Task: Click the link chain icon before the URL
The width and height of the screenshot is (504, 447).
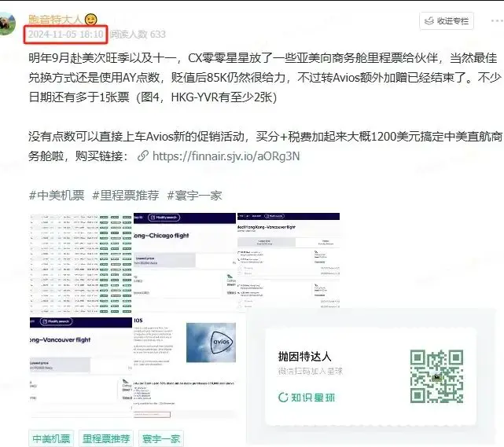Action: coord(142,156)
